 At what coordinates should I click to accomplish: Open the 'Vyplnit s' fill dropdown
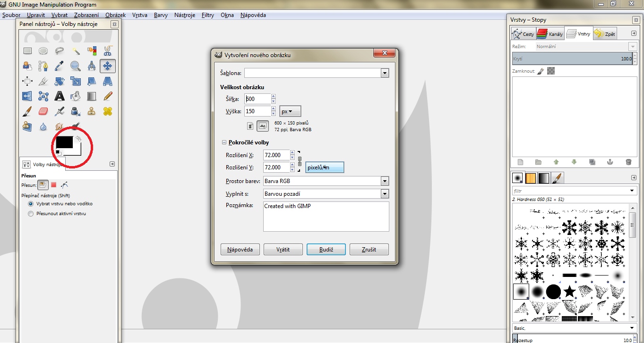coord(385,194)
